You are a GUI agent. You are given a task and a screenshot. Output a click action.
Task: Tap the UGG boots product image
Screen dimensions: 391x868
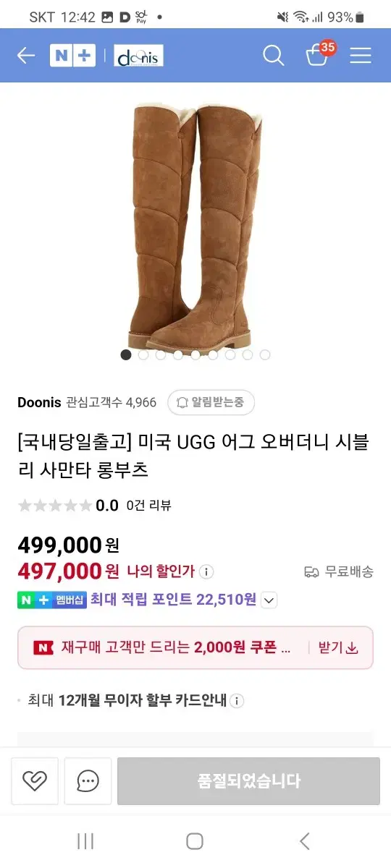click(x=195, y=224)
